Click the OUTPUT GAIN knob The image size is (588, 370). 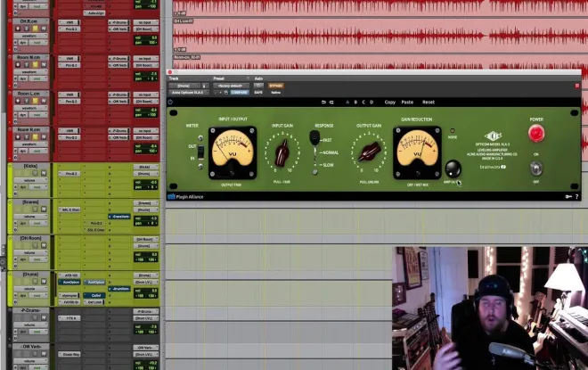tap(369, 152)
